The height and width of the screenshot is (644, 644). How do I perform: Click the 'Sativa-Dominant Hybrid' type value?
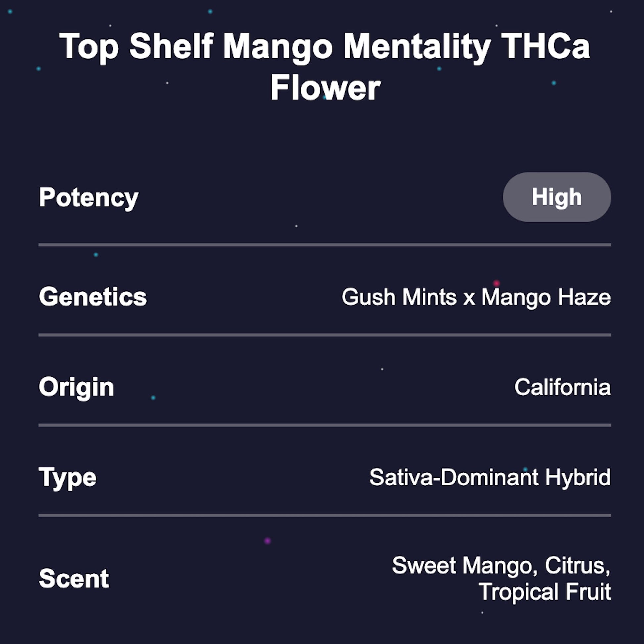[x=490, y=477]
